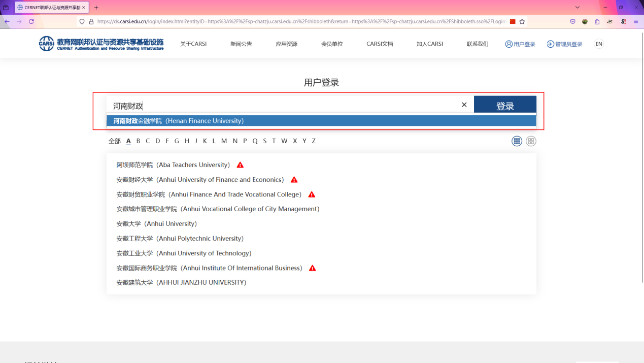This screenshot has height=363, width=644.
Task: Click the 用户登录 link
Action: (520, 44)
